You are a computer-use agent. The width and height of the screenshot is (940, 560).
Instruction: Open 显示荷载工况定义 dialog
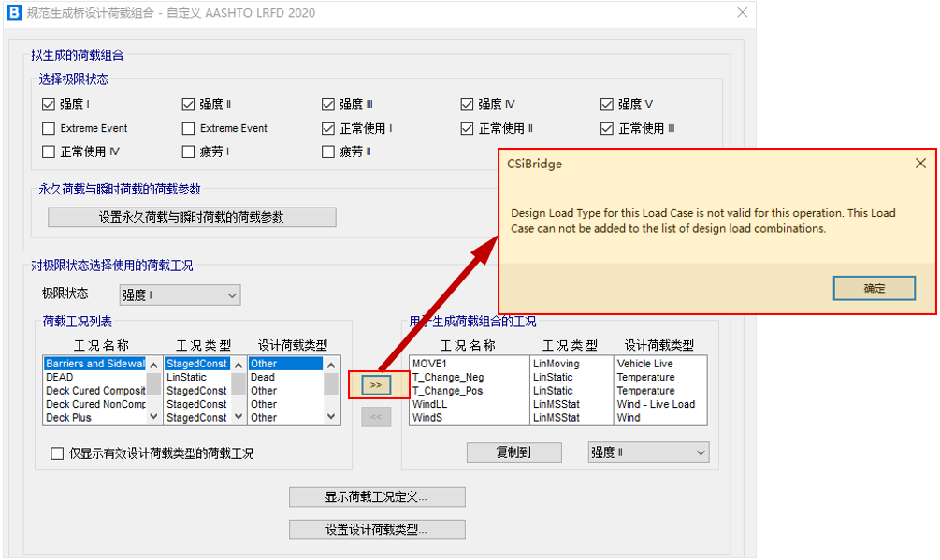[377, 496]
